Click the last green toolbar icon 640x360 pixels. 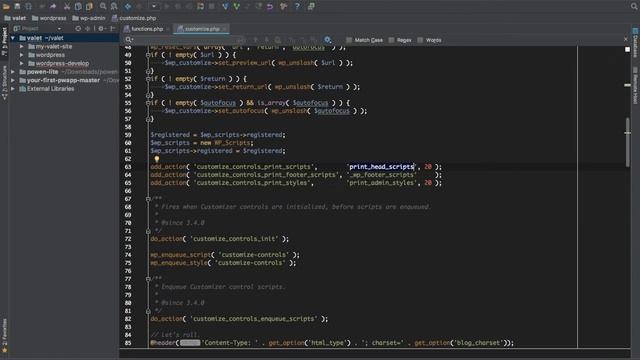[311, 6]
